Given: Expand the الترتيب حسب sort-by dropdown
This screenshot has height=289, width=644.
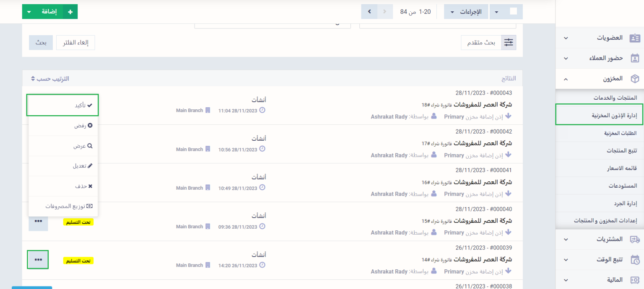Looking at the screenshot, I should (x=50, y=79).
